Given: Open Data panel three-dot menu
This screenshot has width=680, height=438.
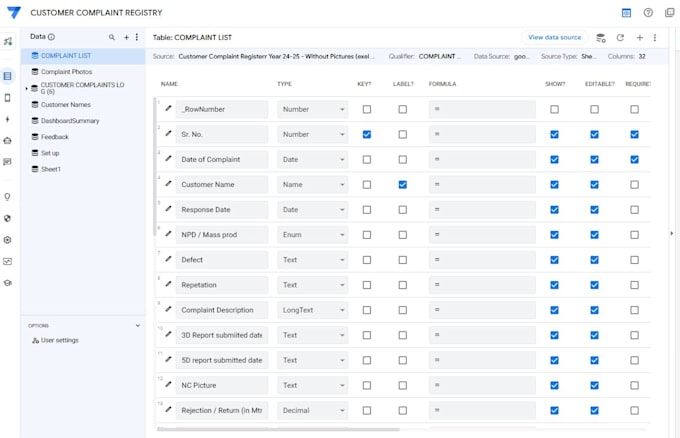Looking at the screenshot, I should coord(137,37).
